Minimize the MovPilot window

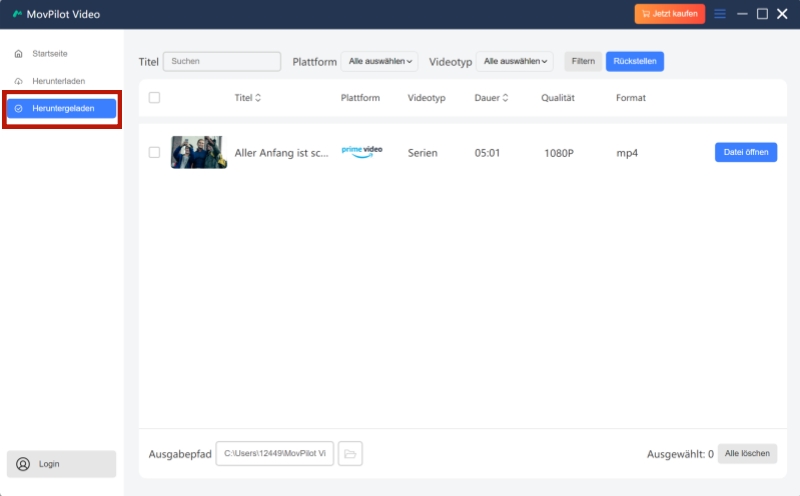[742, 14]
